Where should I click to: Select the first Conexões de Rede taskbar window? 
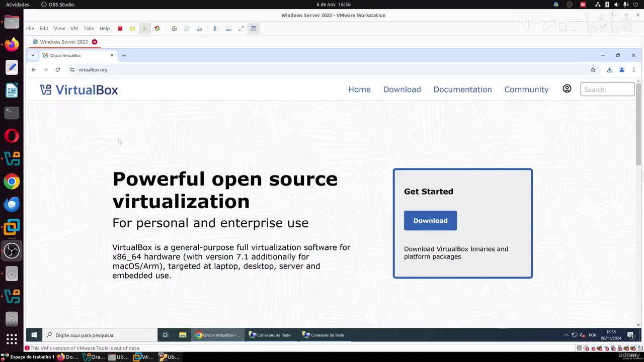(270, 335)
